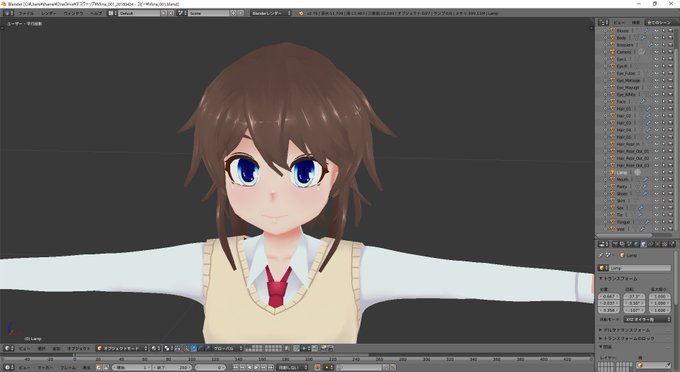Hide the Body object with eye icon
This screenshot has height=372, width=680.
click(x=656, y=38)
